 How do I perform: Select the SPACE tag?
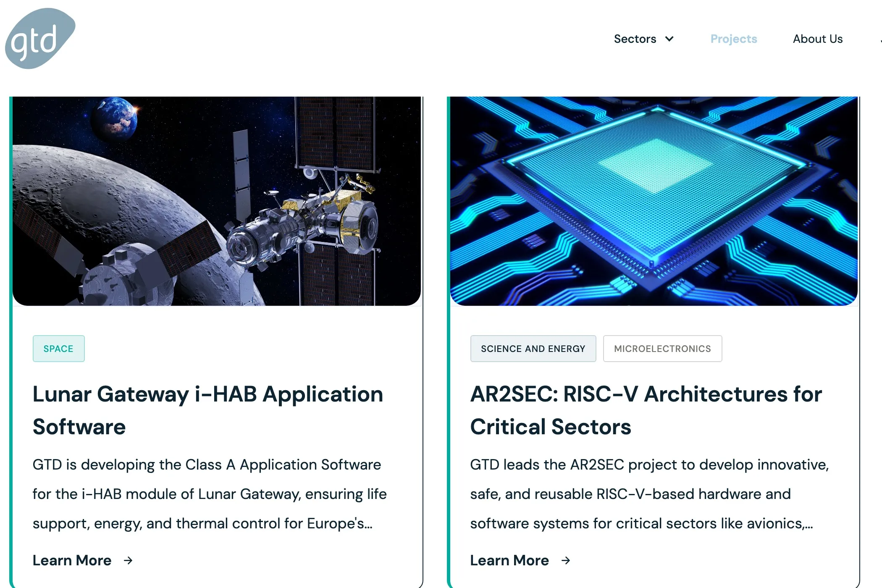click(x=58, y=349)
